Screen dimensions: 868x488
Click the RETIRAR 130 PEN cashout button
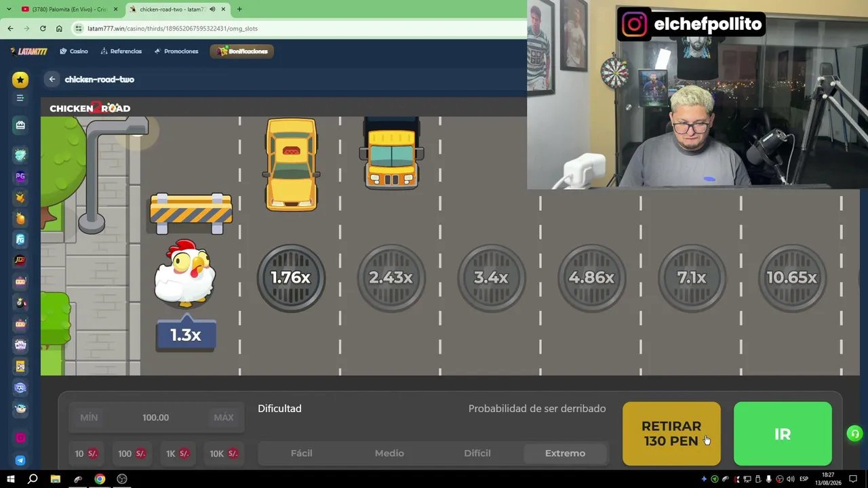click(671, 434)
